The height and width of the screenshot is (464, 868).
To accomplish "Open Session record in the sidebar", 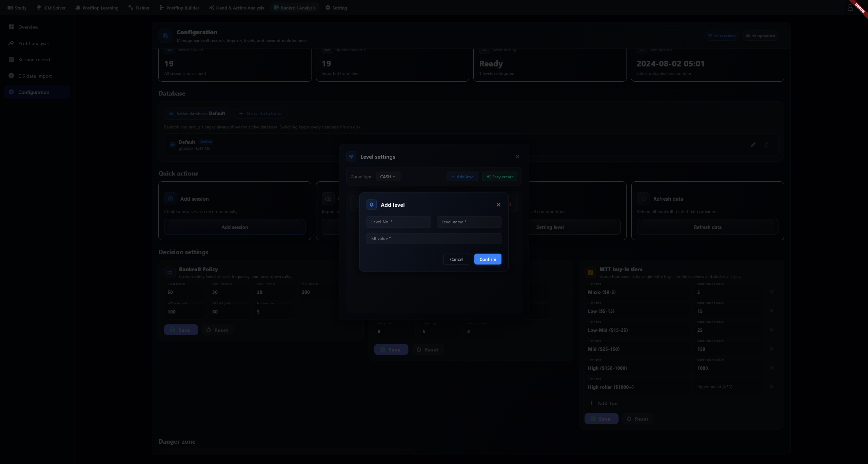I will pos(37,60).
